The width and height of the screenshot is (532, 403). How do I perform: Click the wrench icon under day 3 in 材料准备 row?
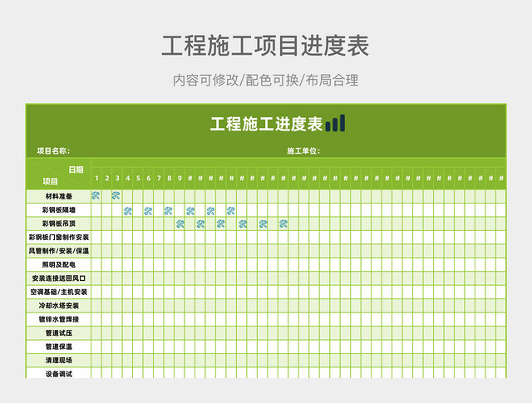pyautogui.click(x=116, y=195)
